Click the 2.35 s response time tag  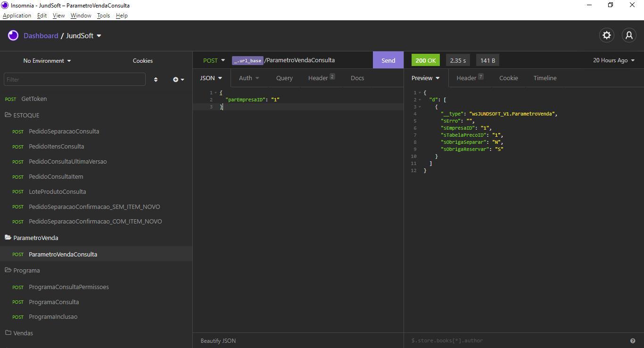coord(458,60)
